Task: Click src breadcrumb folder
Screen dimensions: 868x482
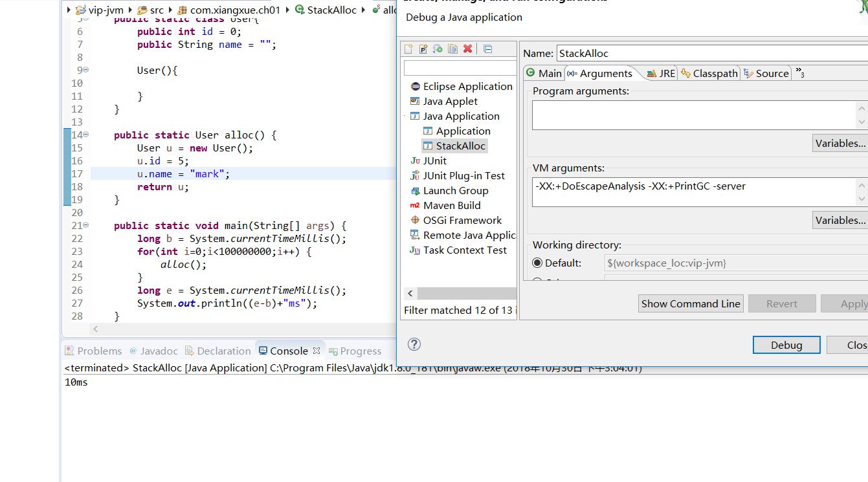Action: click(x=150, y=10)
